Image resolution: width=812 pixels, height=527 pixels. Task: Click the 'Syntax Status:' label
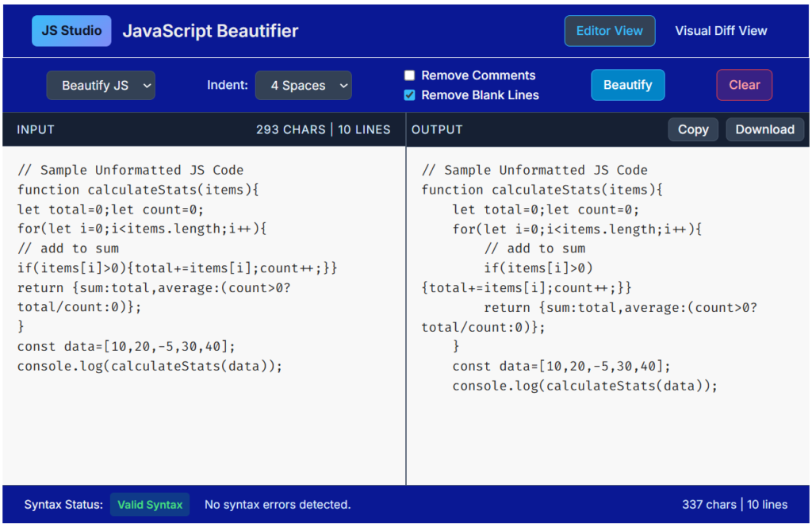coord(63,505)
